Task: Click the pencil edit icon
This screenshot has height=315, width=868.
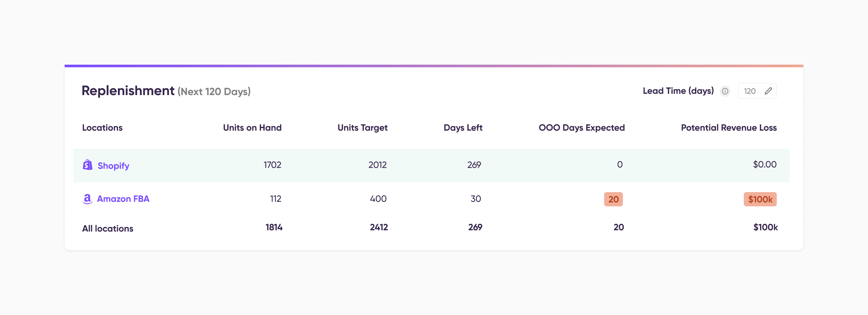Action: pyautogui.click(x=768, y=91)
